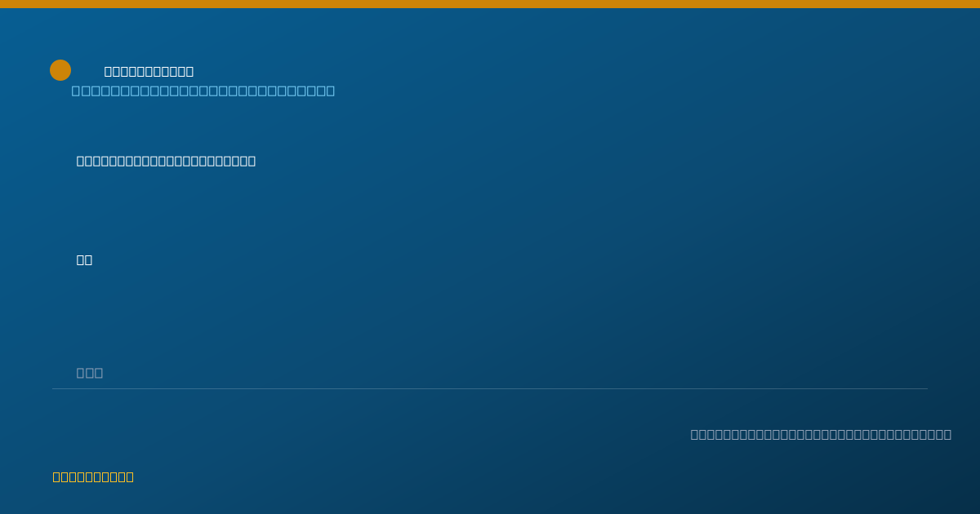The height and width of the screenshot is (514, 980).
Task: Click the last character of yellow bottom link
Action: tap(129, 476)
